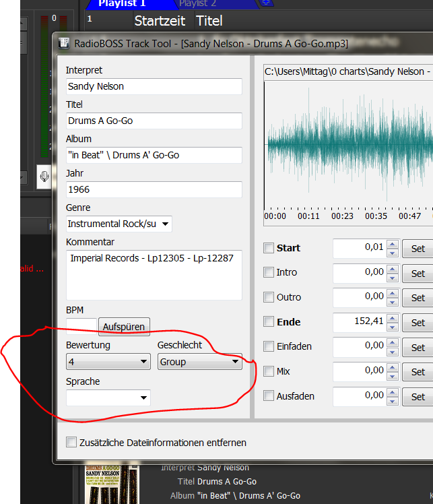The width and height of the screenshot is (433, 504).
Task: Click Set button for Outro
Action: click(x=418, y=298)
